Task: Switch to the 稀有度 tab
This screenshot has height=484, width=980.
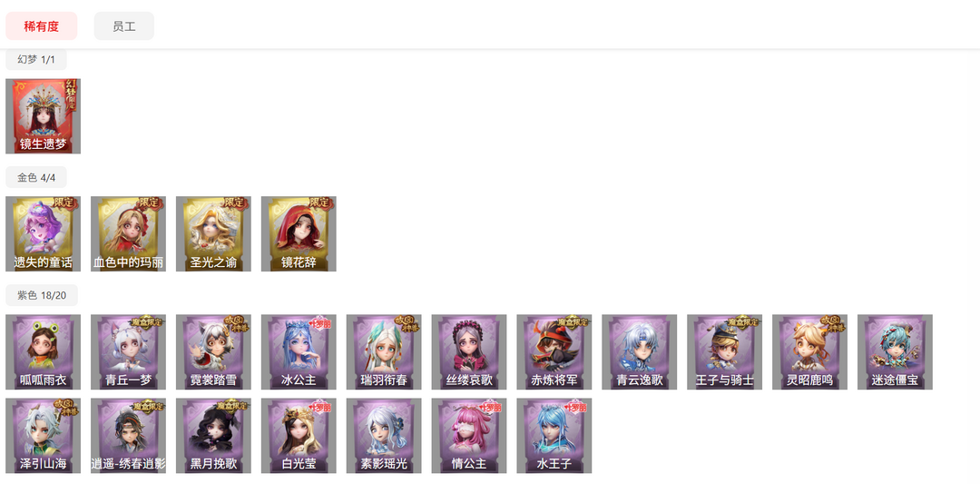Action: click(x=41, y=26)
